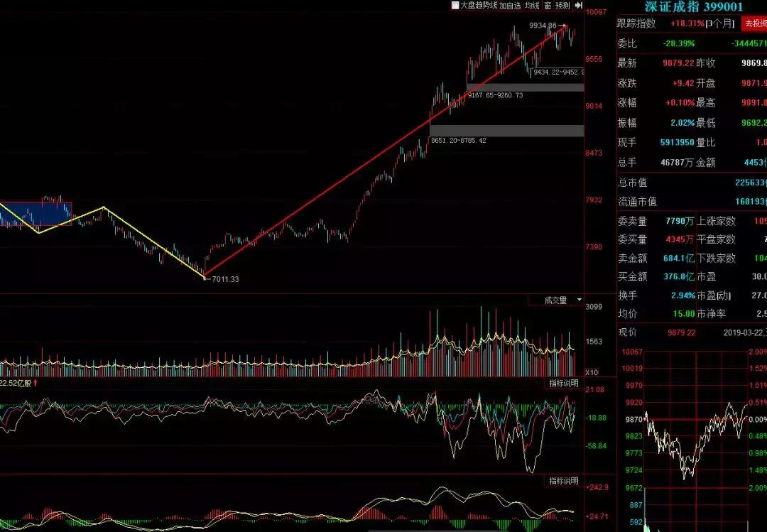
Task: Click the 9167.65-9260.73 gap label
Action: (x=495, y=95)
